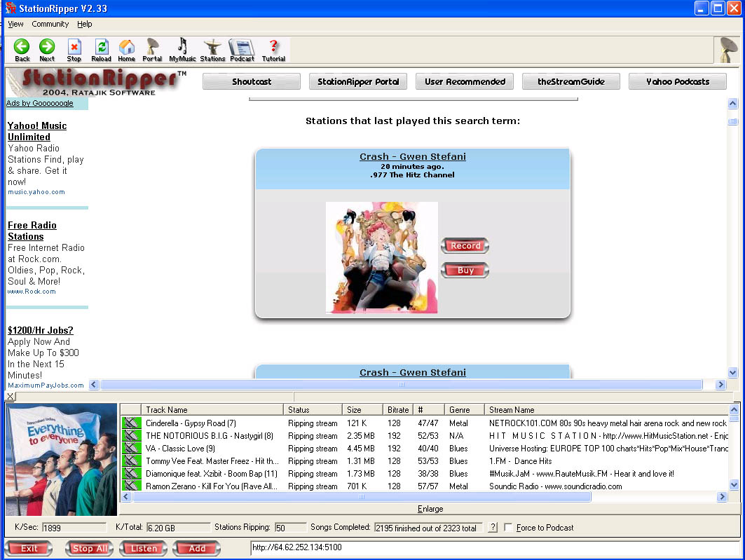Click Ads by Goooooogle link
The image size is (745, 560).
tap(39, 103)
